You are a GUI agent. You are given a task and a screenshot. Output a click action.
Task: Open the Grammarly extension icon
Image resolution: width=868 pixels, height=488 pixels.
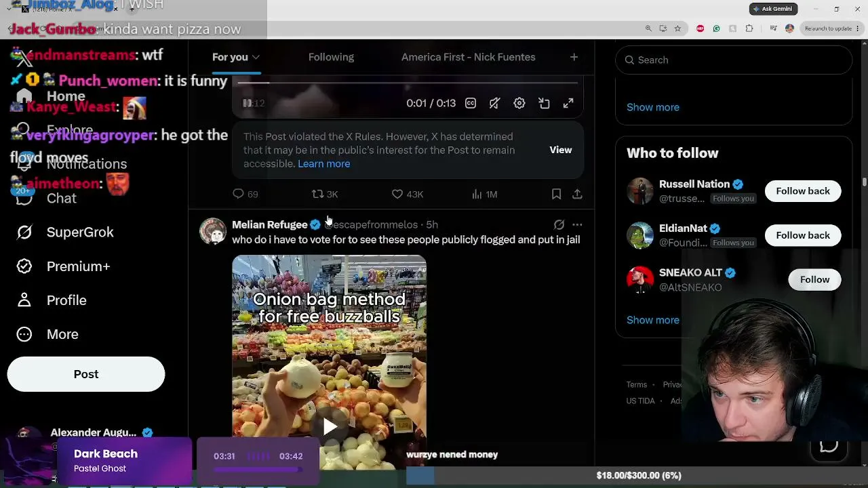pyautogui.click(x=716, y=28)
